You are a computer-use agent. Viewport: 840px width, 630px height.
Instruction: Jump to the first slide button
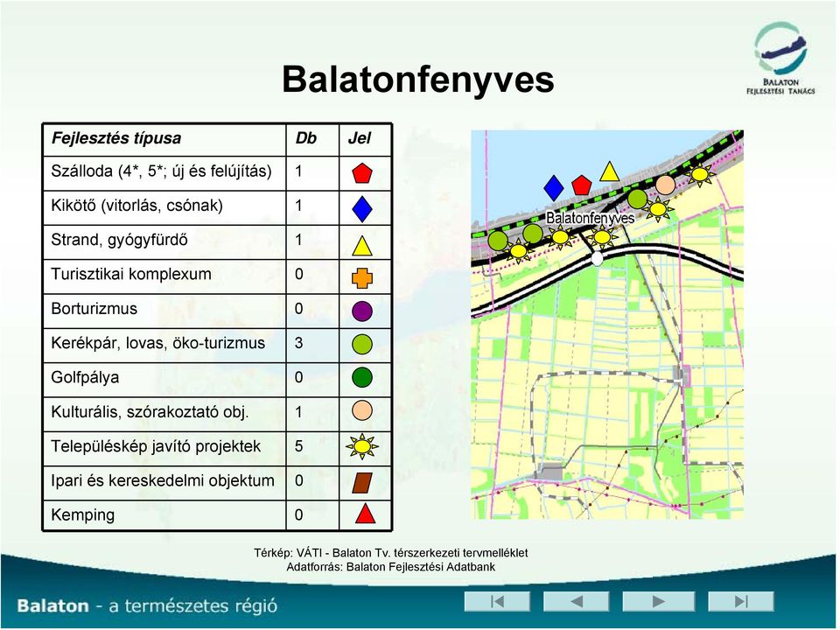click(x=497, y=601)
